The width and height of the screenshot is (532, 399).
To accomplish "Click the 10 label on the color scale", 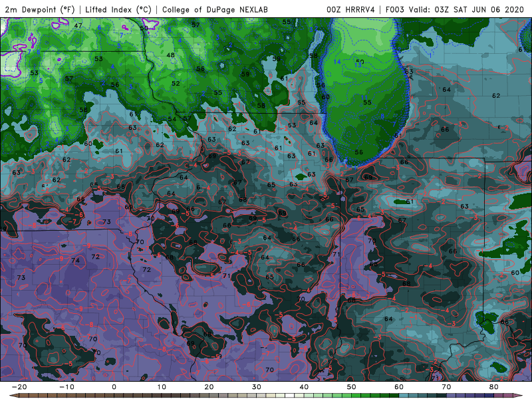I will pyautogui.click(x=162, y=387).
